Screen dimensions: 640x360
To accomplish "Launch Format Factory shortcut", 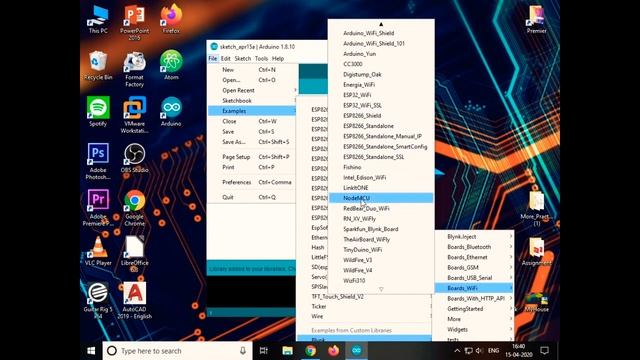I will click(134, 69).
